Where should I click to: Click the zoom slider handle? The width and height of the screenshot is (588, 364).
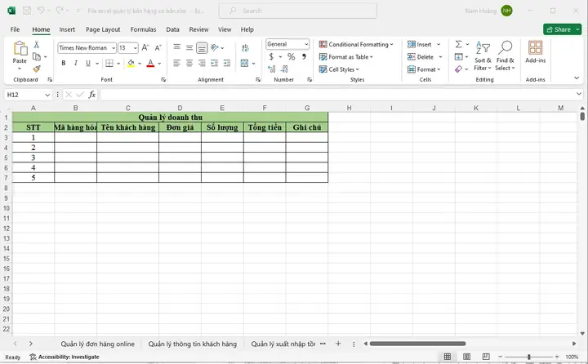click(x=528, y=357)
